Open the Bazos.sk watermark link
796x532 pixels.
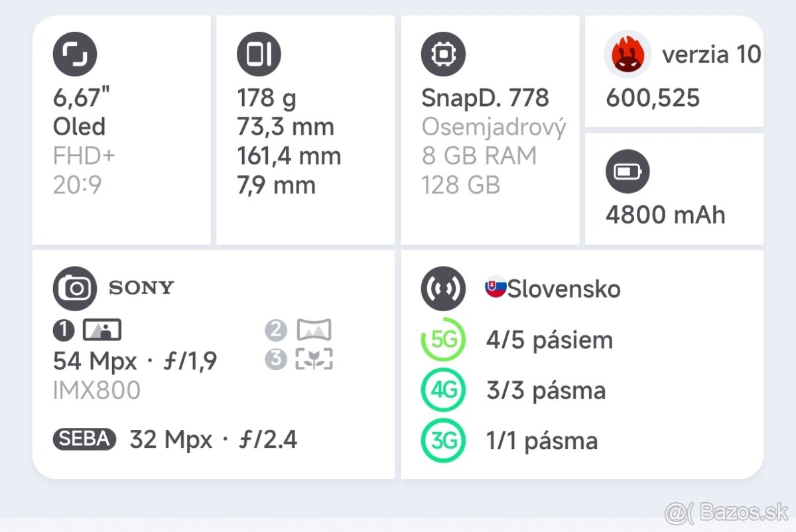tap(726, 511)
